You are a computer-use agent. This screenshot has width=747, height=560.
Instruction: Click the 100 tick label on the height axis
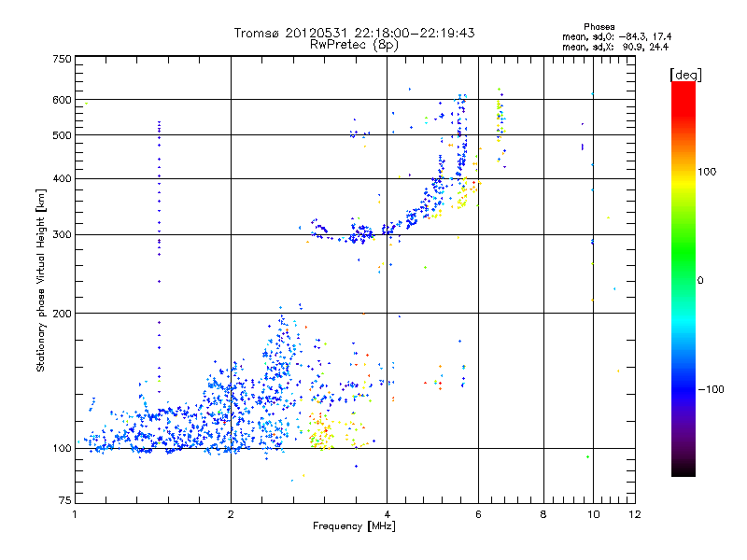(x=62, y=448)
